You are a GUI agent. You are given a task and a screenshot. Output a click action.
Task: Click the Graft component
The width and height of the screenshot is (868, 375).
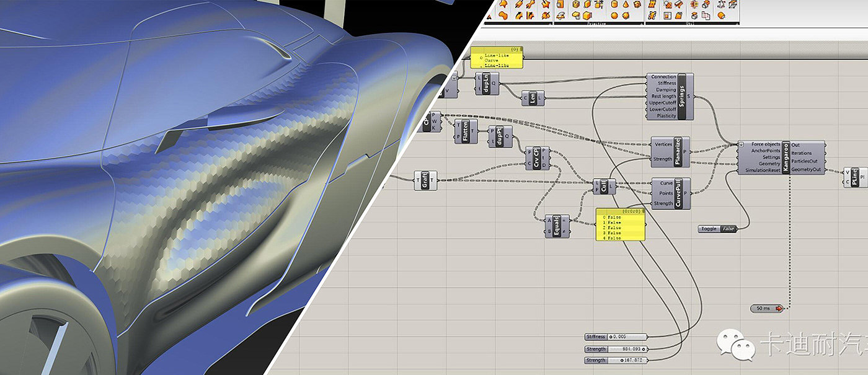(425, 180)
